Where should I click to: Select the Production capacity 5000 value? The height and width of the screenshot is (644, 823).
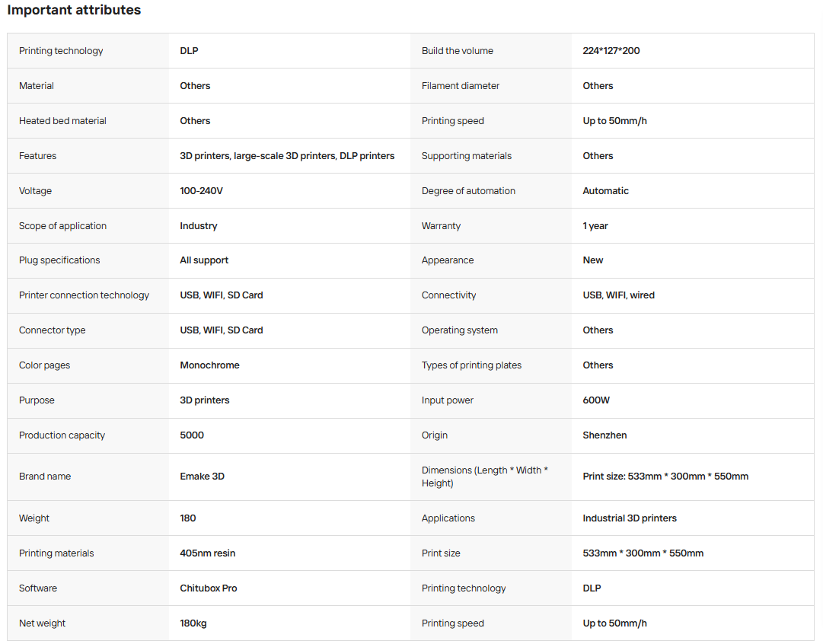192,435
